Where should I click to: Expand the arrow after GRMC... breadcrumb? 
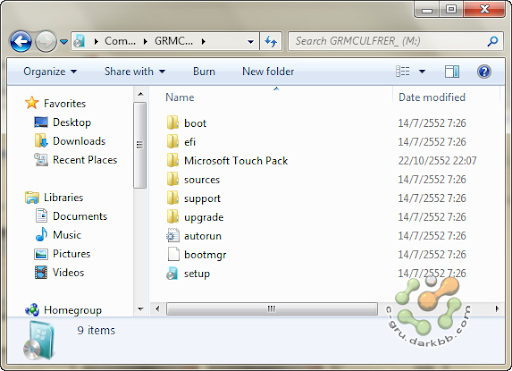click(203, 42)
